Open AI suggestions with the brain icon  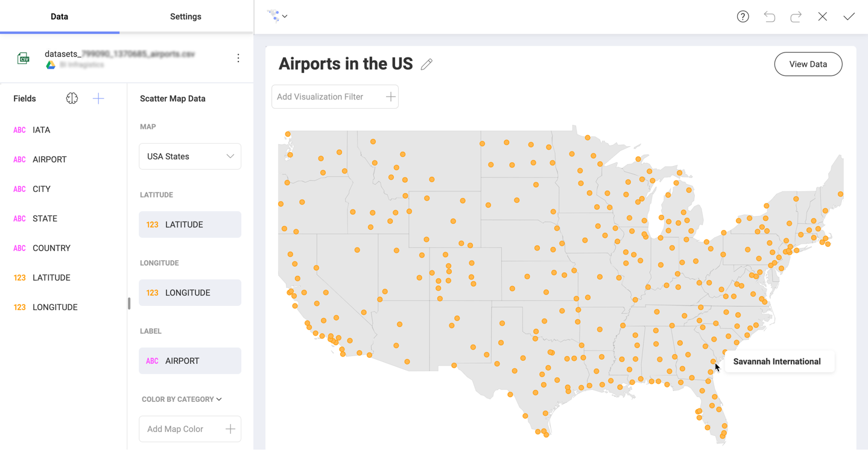pos(72,98)
